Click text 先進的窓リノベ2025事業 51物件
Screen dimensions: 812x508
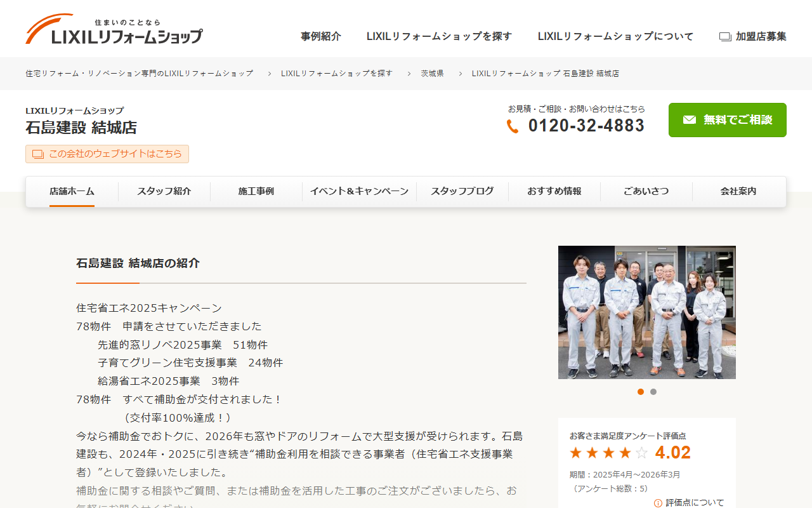pos(183,345)
